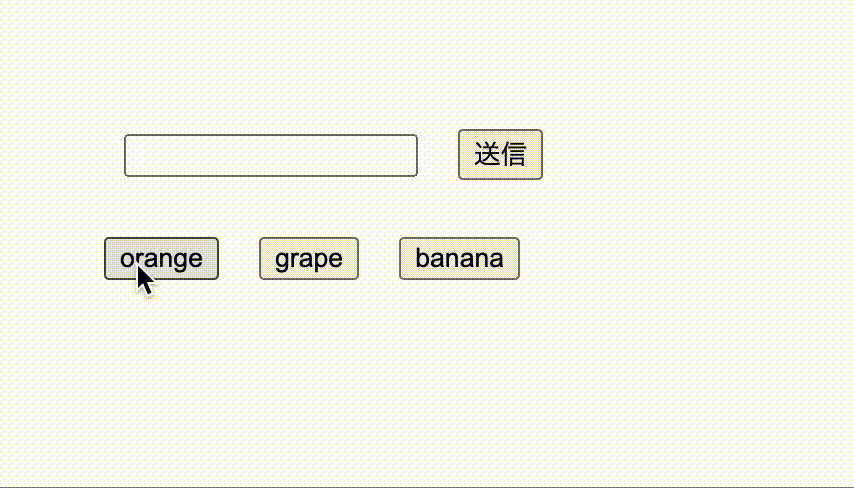Select the grape fruit option
The image size is (854, 488).
click(309, 258)
